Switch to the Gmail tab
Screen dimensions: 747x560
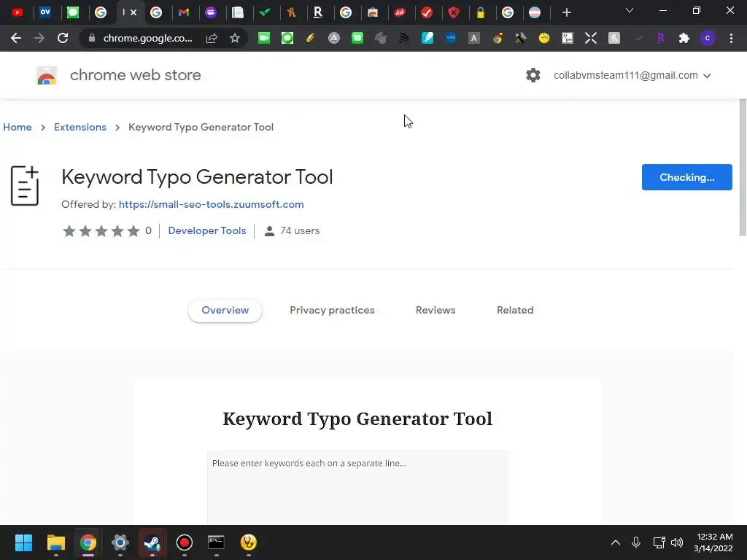click(x=183, y=12)
